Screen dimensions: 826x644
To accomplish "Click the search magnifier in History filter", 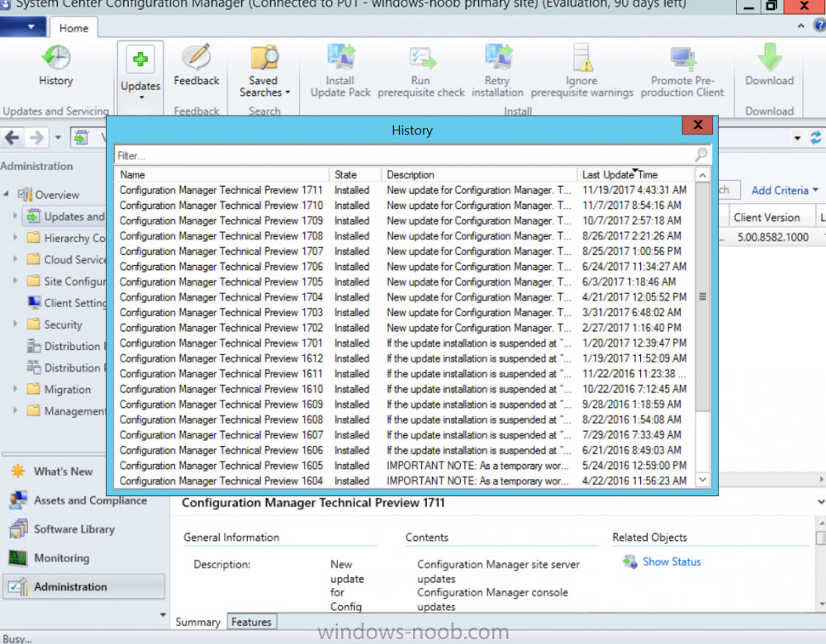I will pos(700,155).
